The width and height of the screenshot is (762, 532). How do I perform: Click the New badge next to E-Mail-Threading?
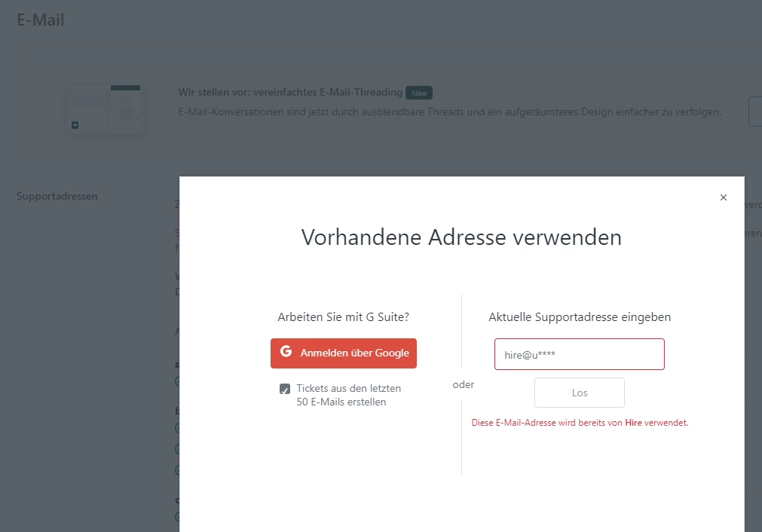point(419,93)
